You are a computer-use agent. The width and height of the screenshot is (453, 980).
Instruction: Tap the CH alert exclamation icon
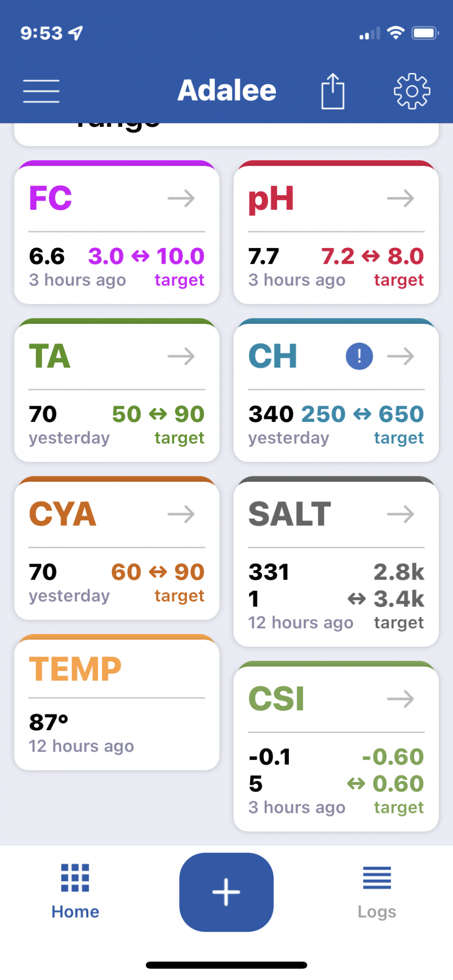pos(359,356)
